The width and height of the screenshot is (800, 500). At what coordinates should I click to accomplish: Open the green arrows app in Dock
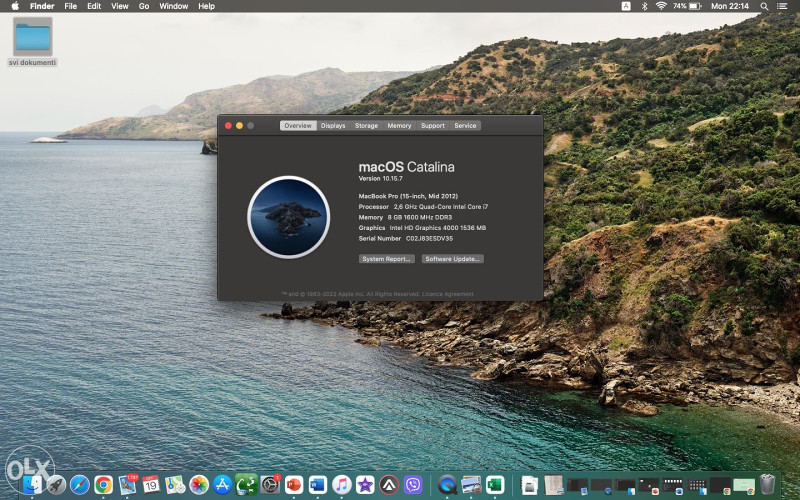pyautogui.click(x=246, y=485)
